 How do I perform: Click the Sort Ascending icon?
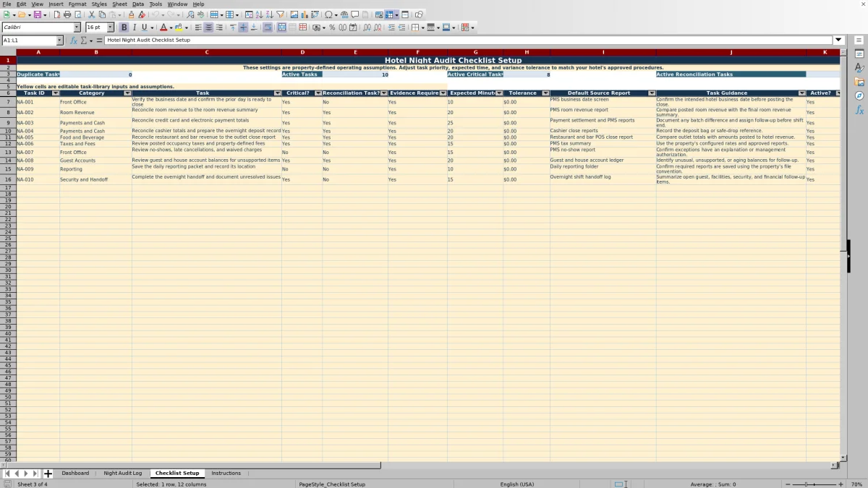click(x=259, y=14)
